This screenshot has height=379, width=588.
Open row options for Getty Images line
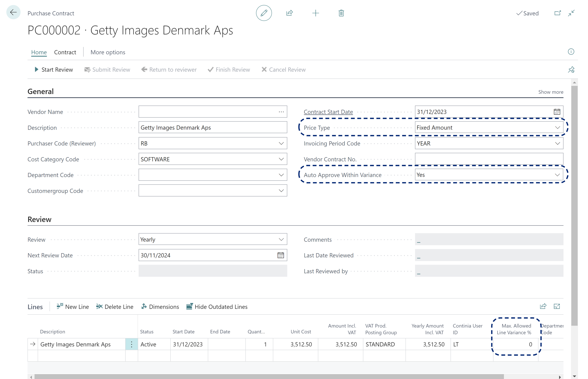[x=131, y=344]
